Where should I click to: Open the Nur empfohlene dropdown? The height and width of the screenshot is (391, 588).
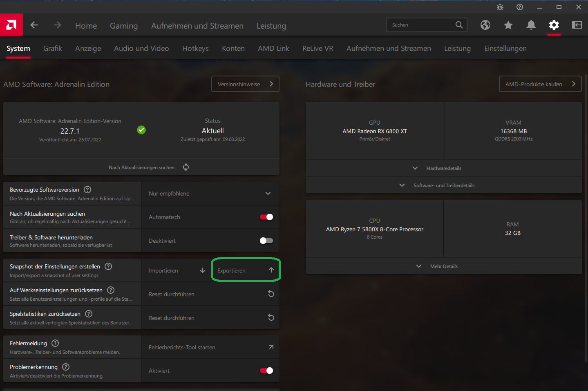(210, 193)
